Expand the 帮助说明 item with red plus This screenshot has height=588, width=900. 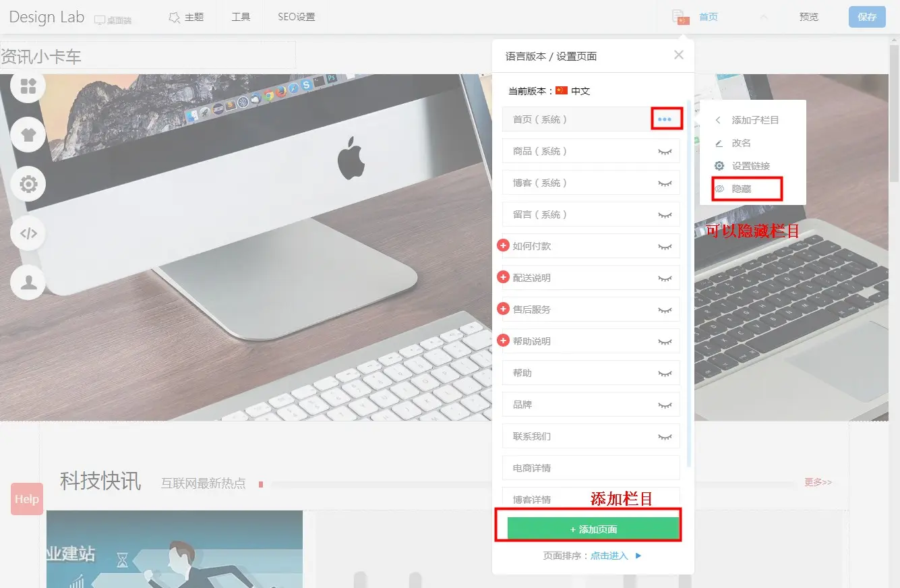tap(503, 341)
